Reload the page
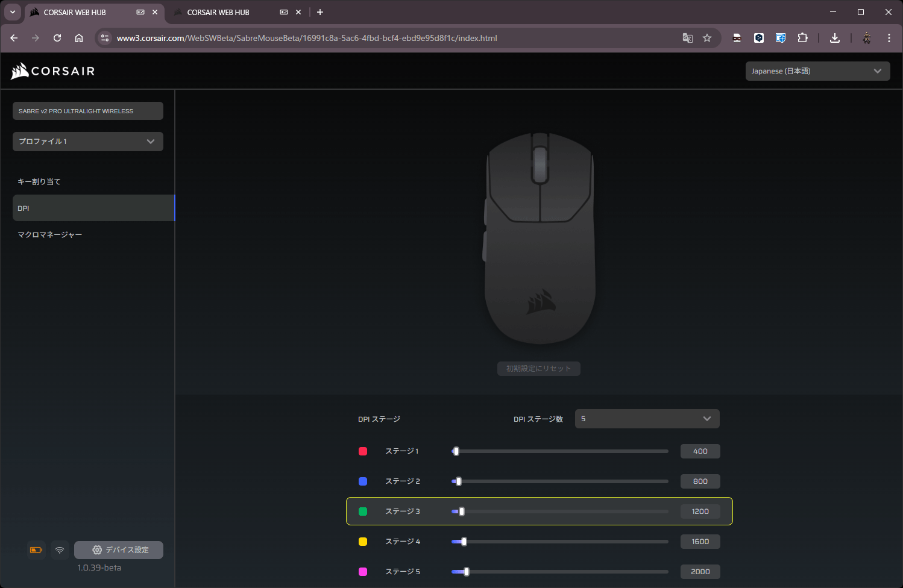This screenshot has height=588, width=903. 57,38
